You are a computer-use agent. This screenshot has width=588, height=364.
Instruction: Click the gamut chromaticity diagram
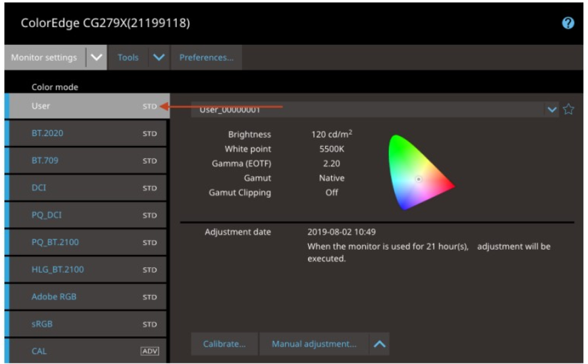pos(421,173)
